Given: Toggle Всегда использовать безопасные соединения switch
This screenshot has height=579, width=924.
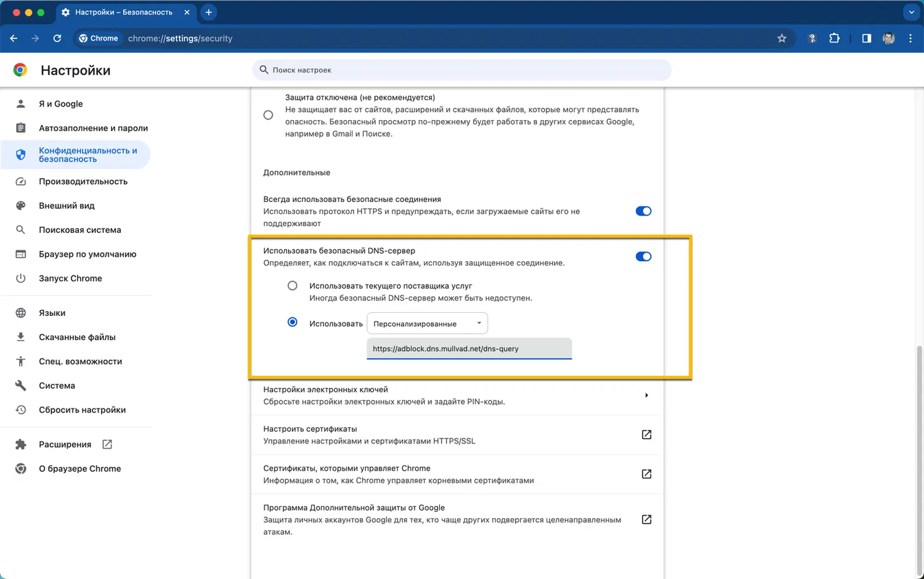Looking at the screenshot, I should click(643, 211).
